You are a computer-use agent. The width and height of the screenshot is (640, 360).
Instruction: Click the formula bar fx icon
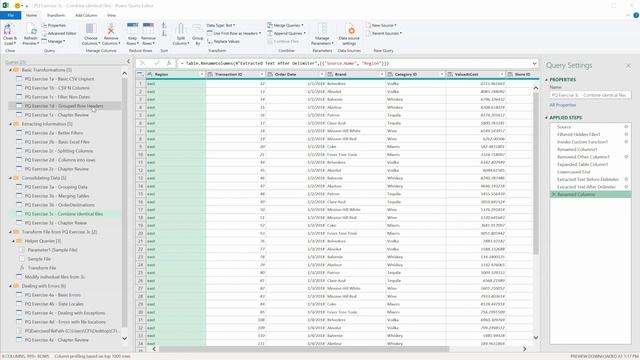[x=168, y=64]
